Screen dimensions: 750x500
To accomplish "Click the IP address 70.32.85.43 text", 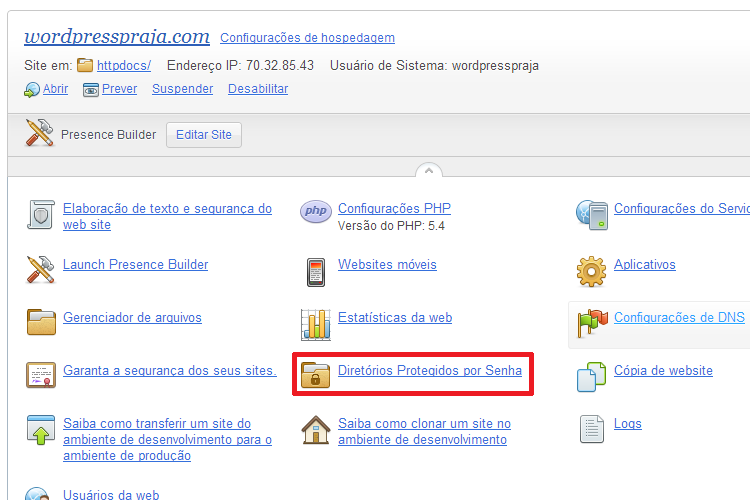I will [280, 66].
